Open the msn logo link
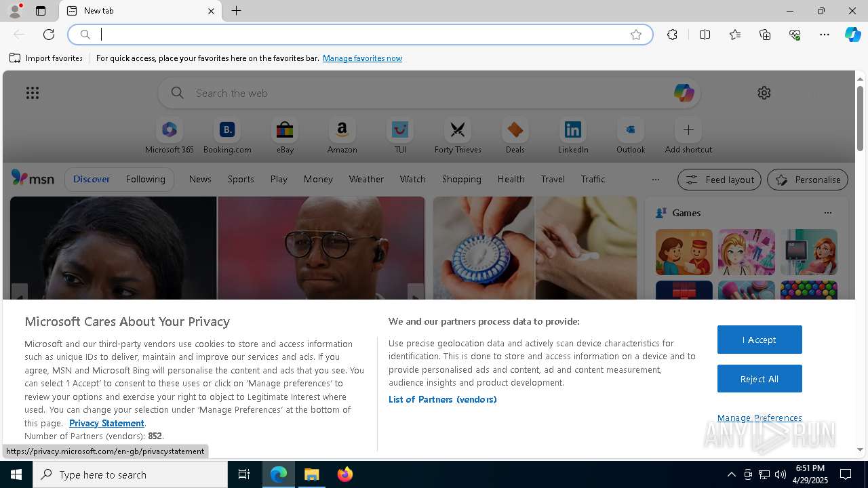The height and width of the screenshot is (488, 868). click(x=33, y=178)
